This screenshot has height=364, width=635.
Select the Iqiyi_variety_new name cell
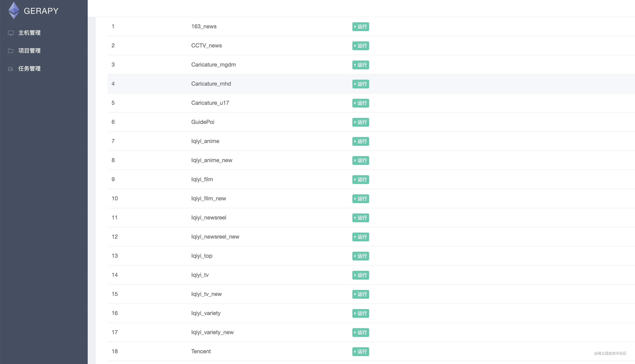(x=212, y=332)
